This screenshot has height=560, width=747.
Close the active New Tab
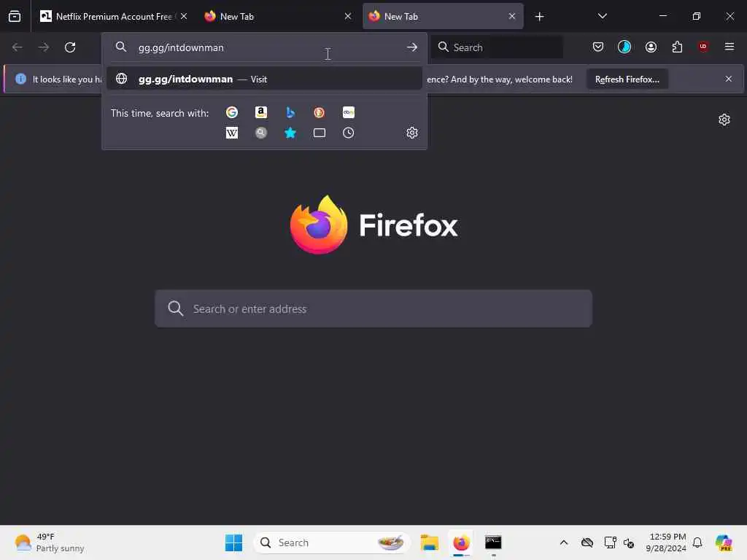coord(511,16)
